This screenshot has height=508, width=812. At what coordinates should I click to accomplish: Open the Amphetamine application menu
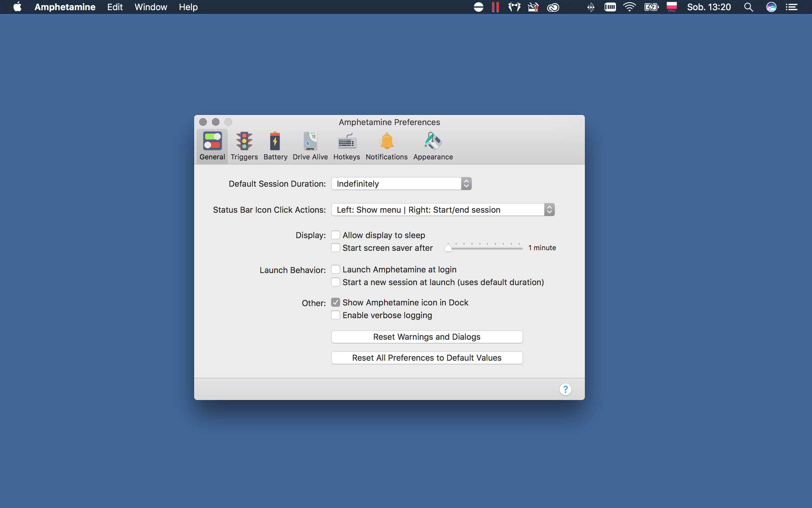click(x=65, y=7)
